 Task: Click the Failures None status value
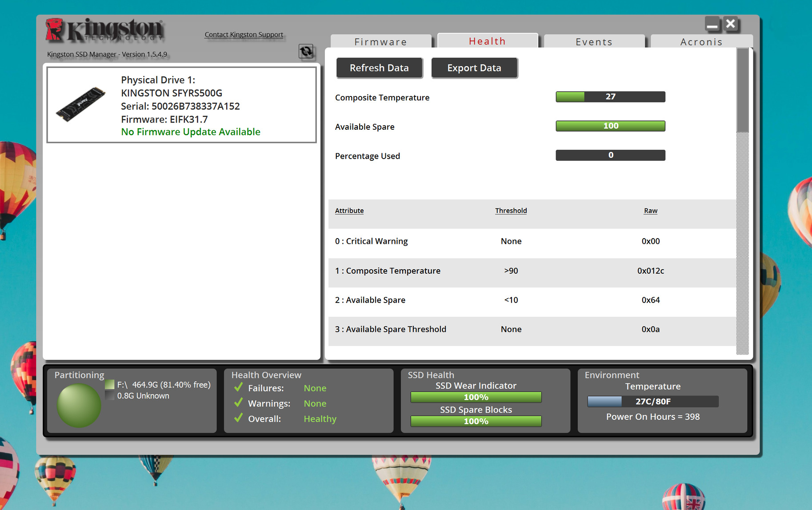[x=315, y=388]
